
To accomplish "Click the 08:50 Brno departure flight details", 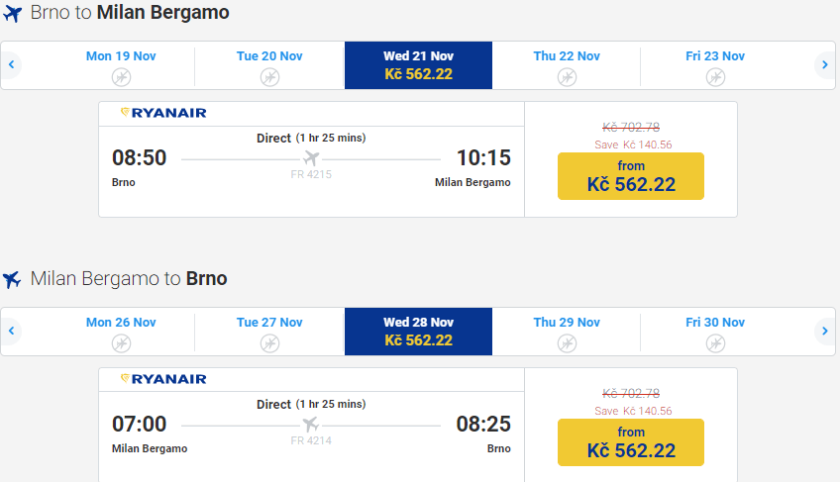I will coord(139,158).
